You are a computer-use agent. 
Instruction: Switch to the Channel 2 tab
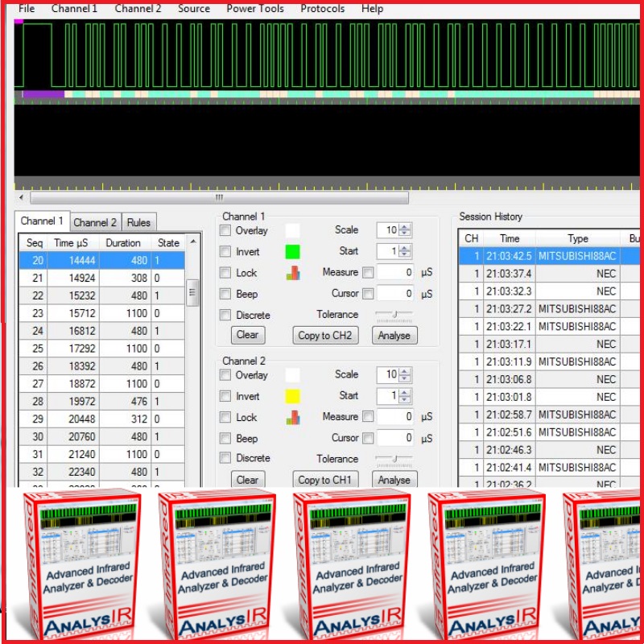tap(95, 223)
